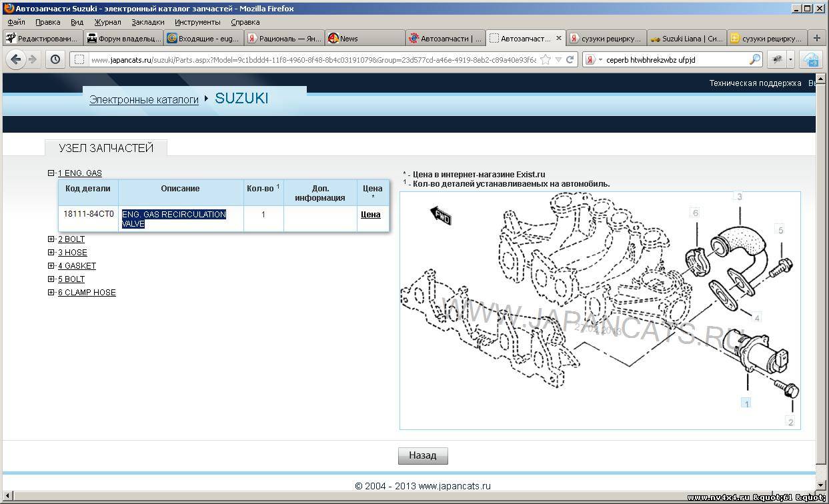This screenshot has height=504, width=829.
Task: Open the dropdown arrow beside the add-on button
Action: (790, 59)
